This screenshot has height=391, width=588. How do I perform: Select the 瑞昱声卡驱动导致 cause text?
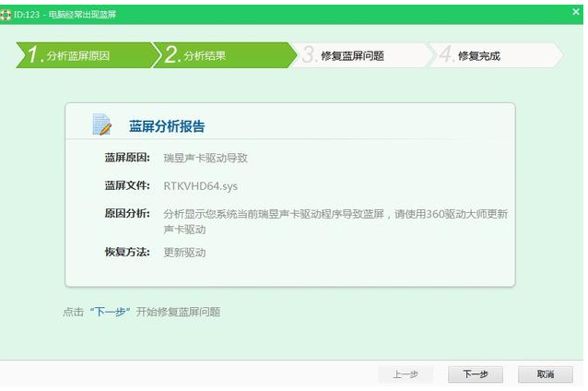click(206, 158)
